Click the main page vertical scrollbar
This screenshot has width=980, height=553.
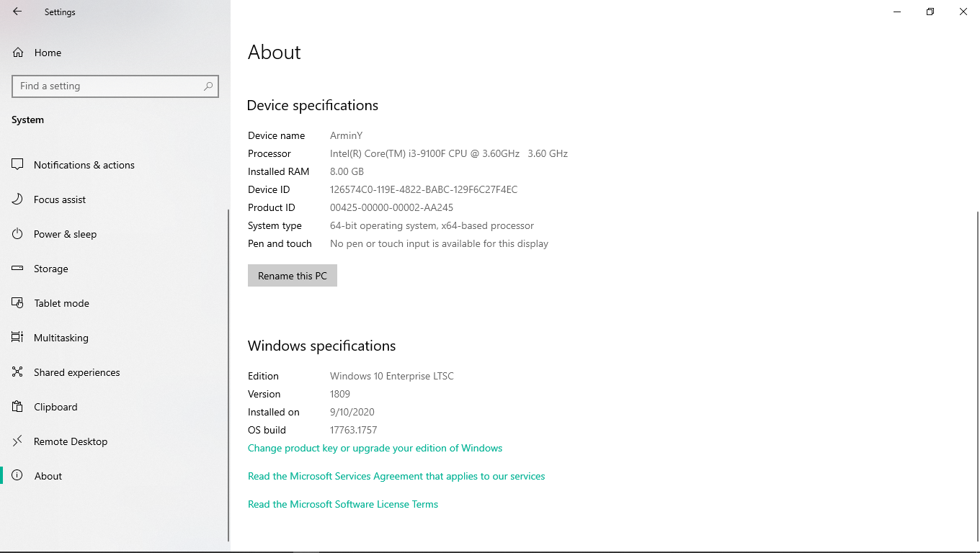tap(977, 374)
